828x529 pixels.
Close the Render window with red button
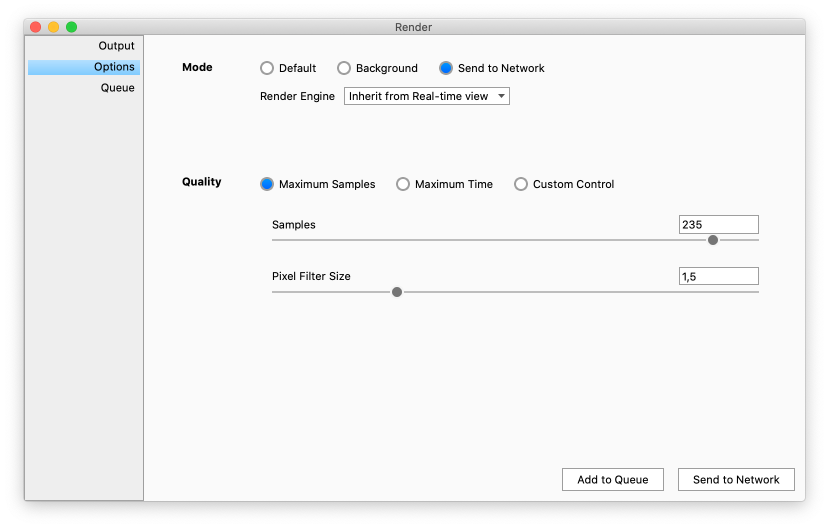pos(36,27)
